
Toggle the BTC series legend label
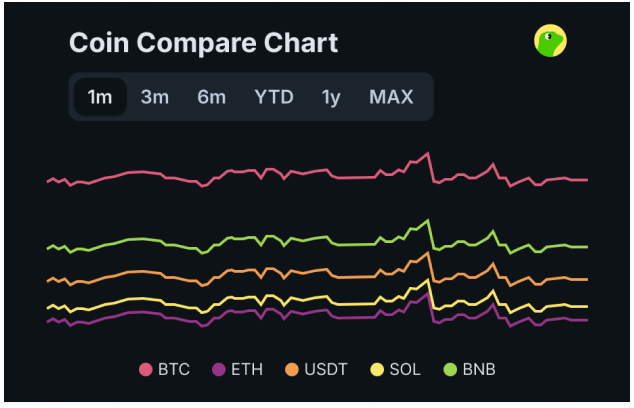click(x=173, y=370)
